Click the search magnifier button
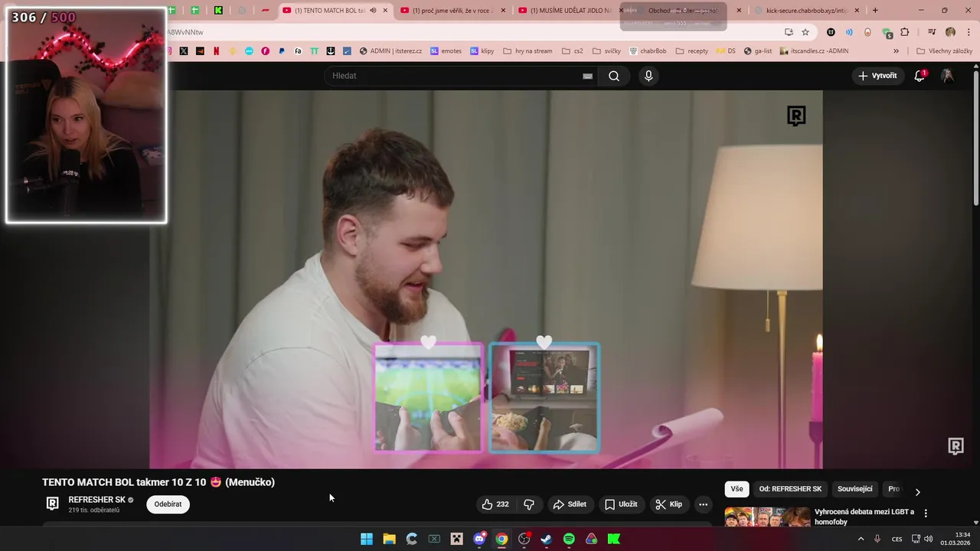 614,76
